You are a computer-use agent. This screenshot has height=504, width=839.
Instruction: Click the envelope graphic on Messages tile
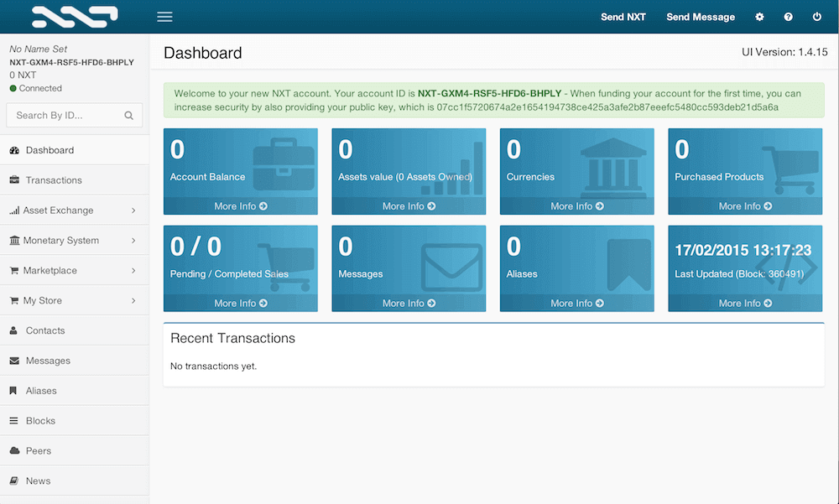[x=451, y=268]
